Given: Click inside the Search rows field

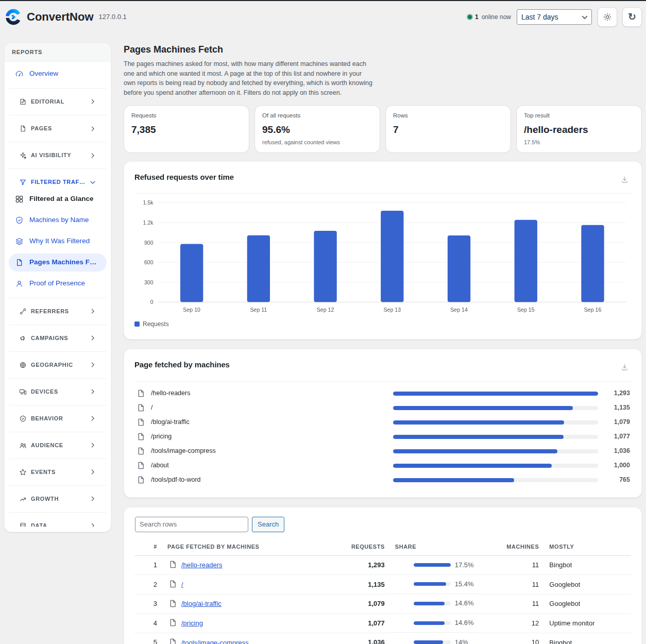Looking at the screenshot, I should [x=192, y=524].
